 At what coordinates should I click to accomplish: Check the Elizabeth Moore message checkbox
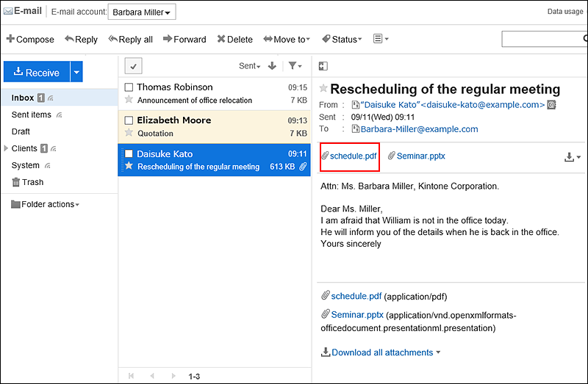point(129,120)
